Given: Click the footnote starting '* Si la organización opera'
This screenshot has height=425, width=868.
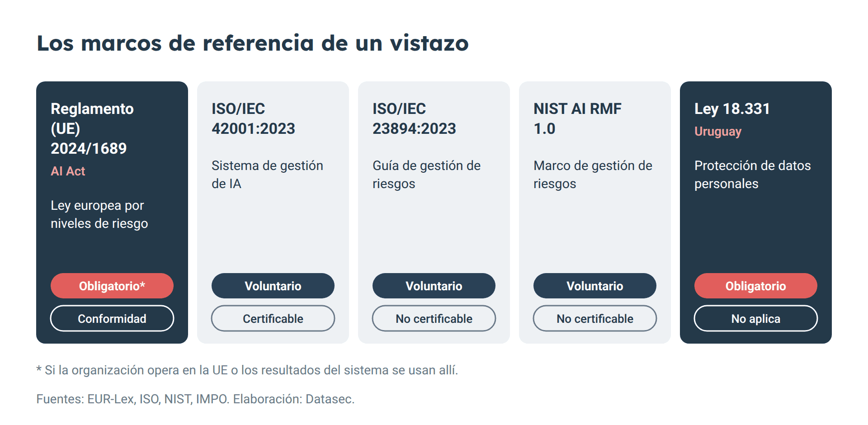Looking at the screenshot, I should [x=247, y=370].
